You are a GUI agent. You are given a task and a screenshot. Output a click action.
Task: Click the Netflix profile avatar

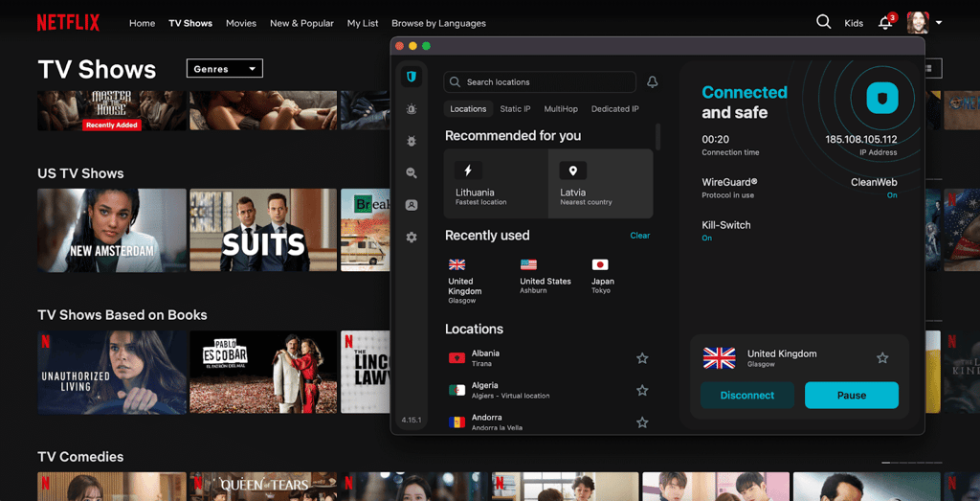point(918,23)
